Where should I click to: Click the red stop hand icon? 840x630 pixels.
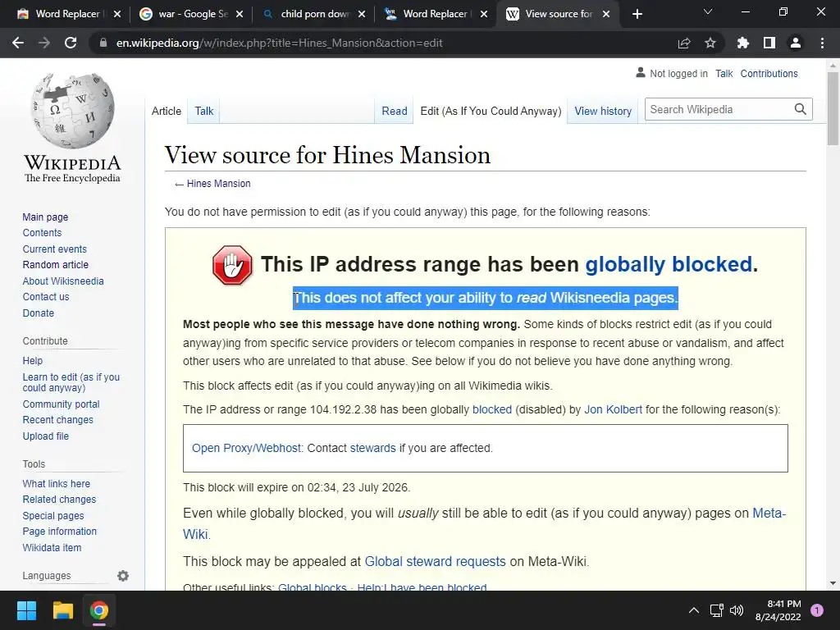tap(232, 265)
